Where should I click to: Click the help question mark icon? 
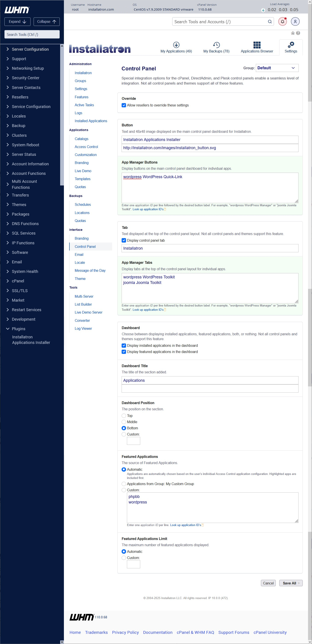tap(298, 33)
